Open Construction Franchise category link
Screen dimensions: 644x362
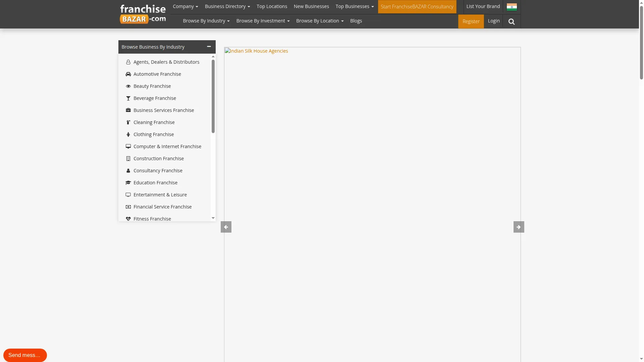click(159, 159)
